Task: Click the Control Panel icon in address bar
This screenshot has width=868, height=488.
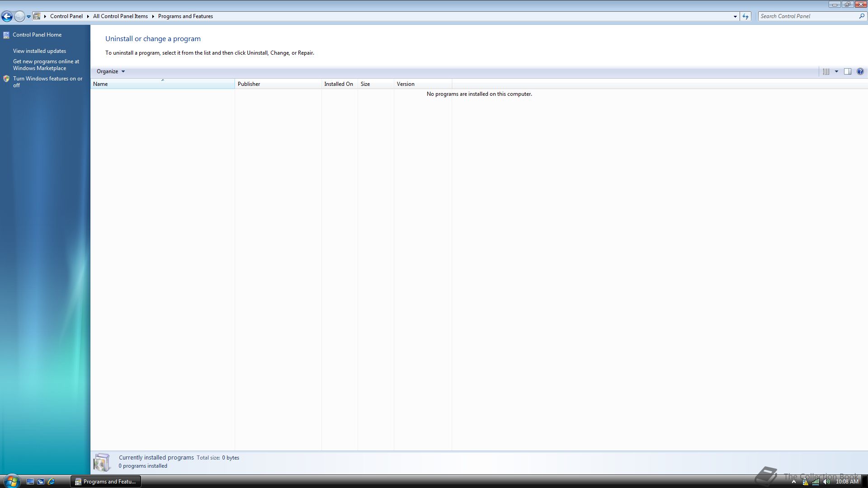Action: pyautogui.click(x=37, y=16)
